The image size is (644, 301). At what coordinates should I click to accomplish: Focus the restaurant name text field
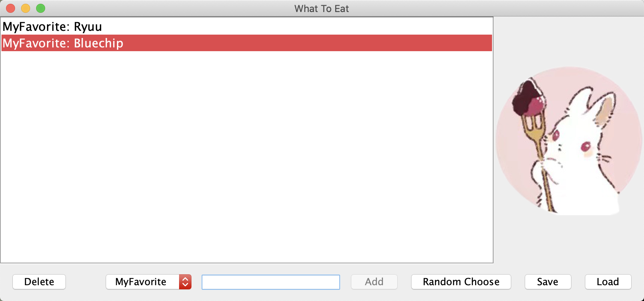click(x=271, y=282)
